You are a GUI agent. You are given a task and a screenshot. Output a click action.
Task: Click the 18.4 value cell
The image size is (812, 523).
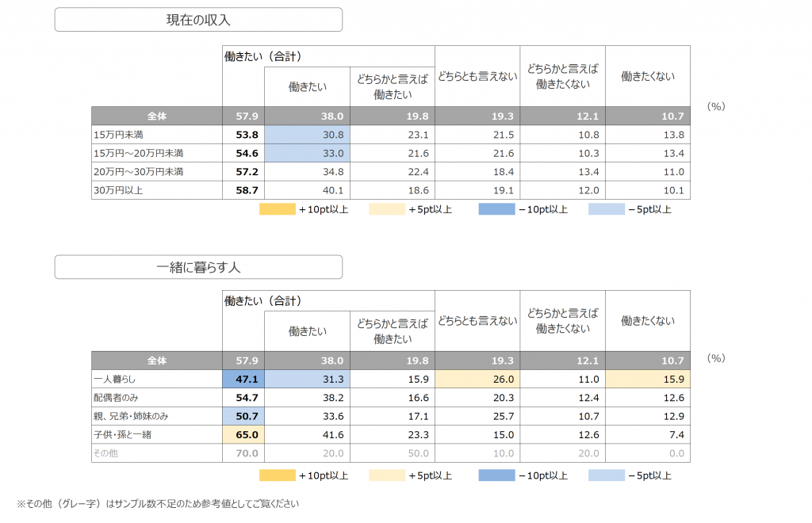(x=477, y=172)
